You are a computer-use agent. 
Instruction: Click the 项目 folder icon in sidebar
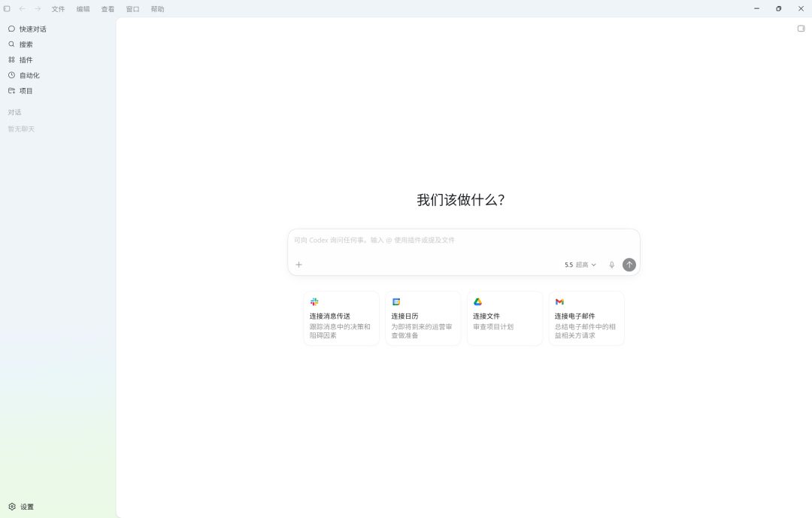pos(11,91)
